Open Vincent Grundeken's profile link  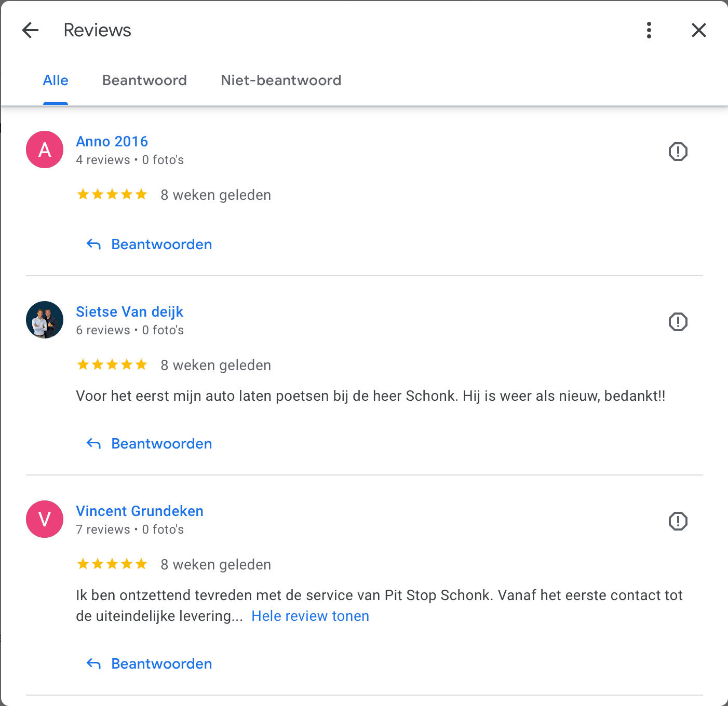click(140, 511)
